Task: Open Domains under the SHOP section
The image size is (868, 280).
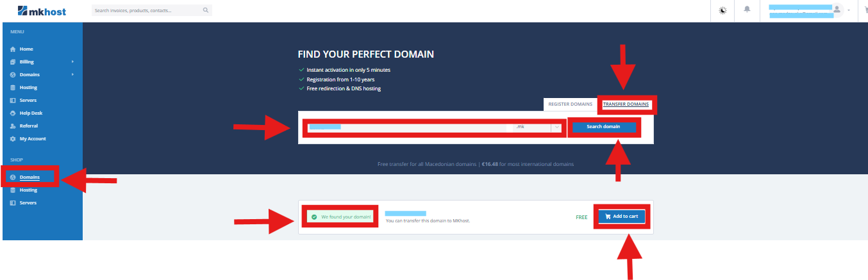Action: (29, 177)
